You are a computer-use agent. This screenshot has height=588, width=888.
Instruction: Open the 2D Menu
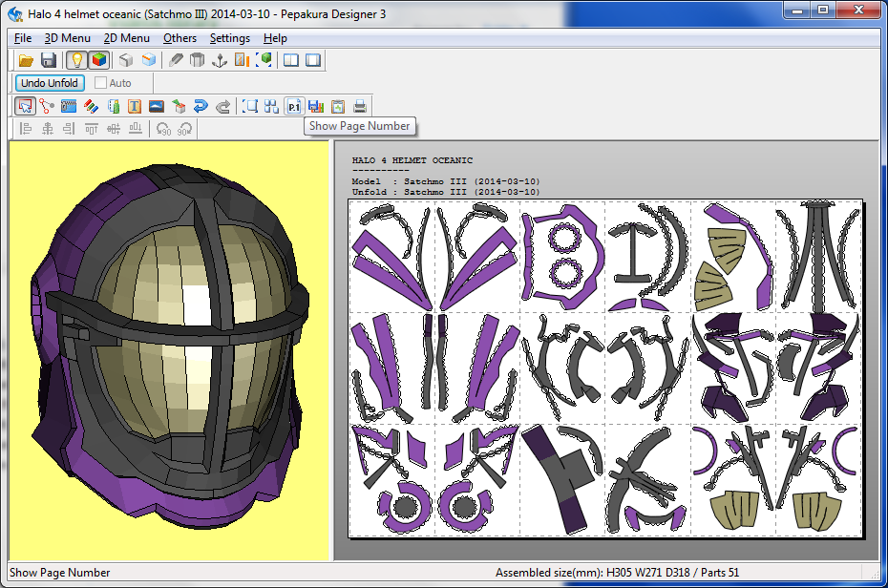point(126,38)
